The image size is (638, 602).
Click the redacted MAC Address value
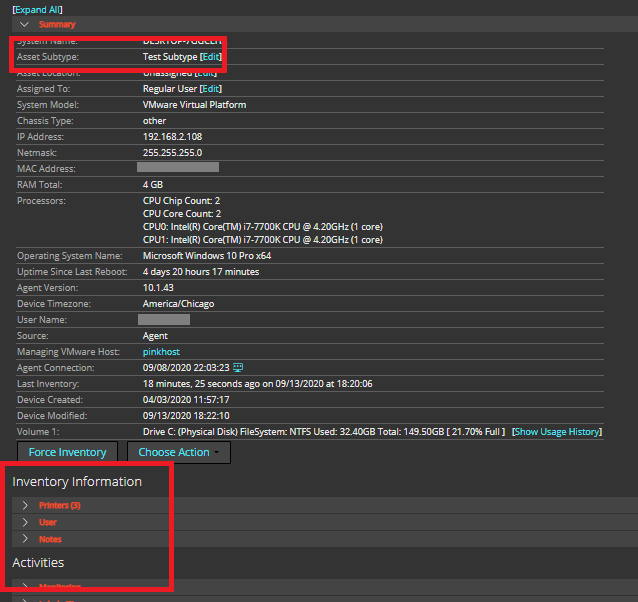click(x=177, y=168)
